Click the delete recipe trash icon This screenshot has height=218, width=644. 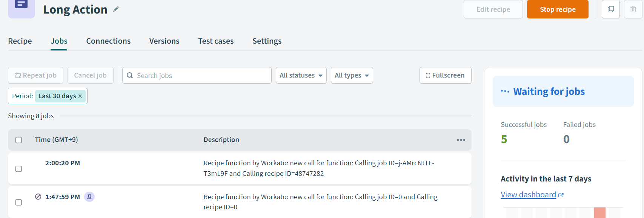point(633,9)
